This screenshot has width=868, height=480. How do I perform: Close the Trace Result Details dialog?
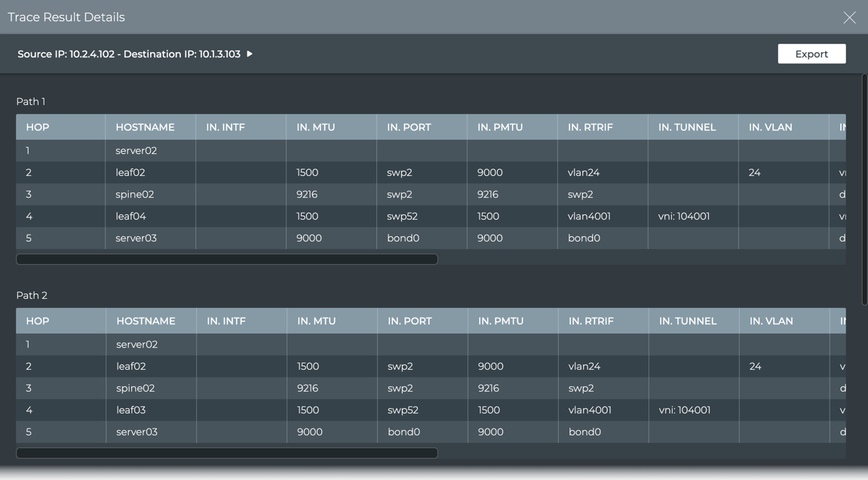tap(849, 17)
